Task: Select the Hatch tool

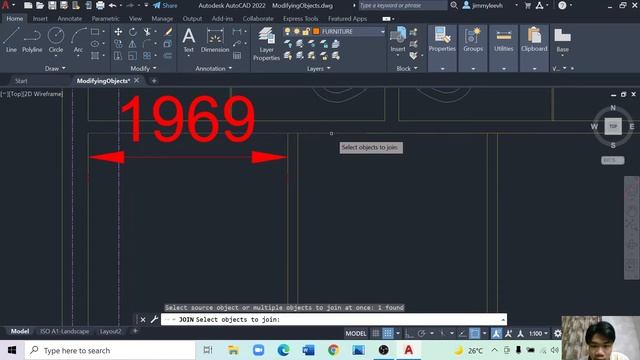Action: [x=95, y=56]
